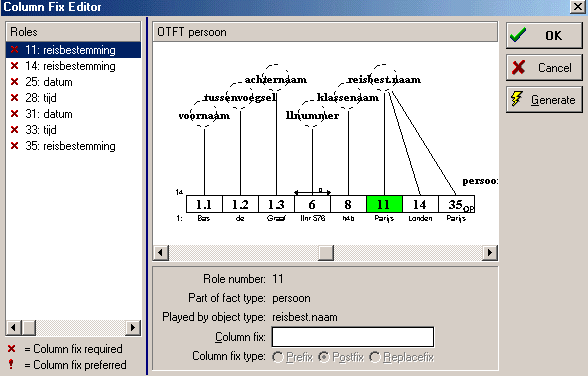
Task: Click the lightning bolt icon on Generate
Action: tap(517, 99)
